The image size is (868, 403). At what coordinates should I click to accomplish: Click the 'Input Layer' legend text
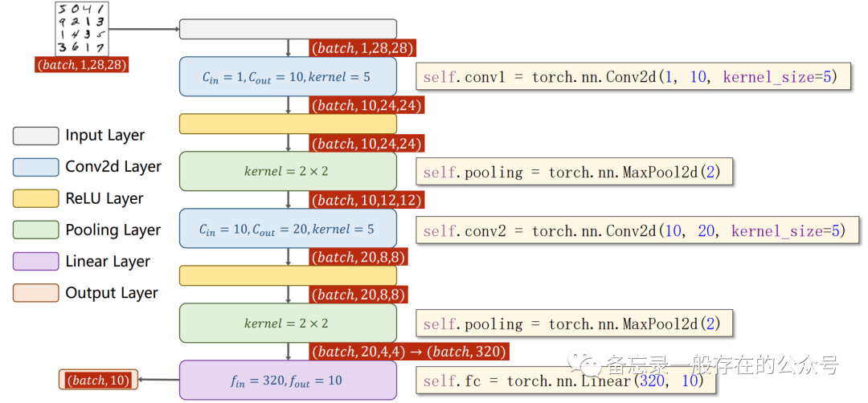click(105, 136)
